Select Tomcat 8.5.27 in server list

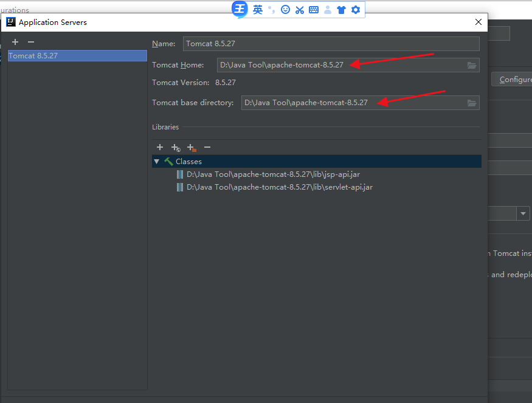[x=77, y=56]
